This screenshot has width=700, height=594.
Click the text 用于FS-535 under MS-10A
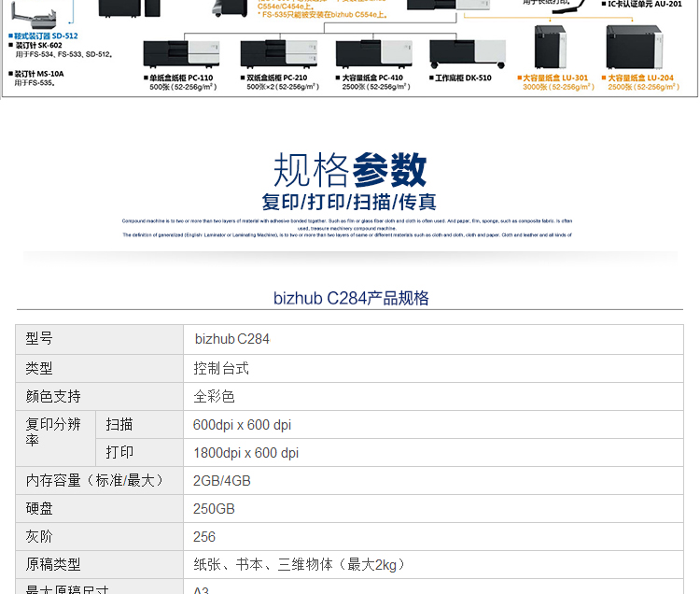tap(35, 83)
